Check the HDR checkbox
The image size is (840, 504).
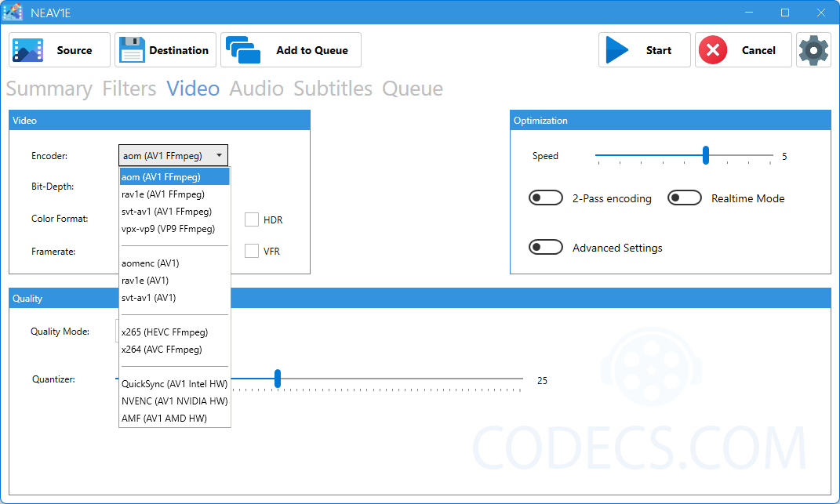(x=252, y=219)
